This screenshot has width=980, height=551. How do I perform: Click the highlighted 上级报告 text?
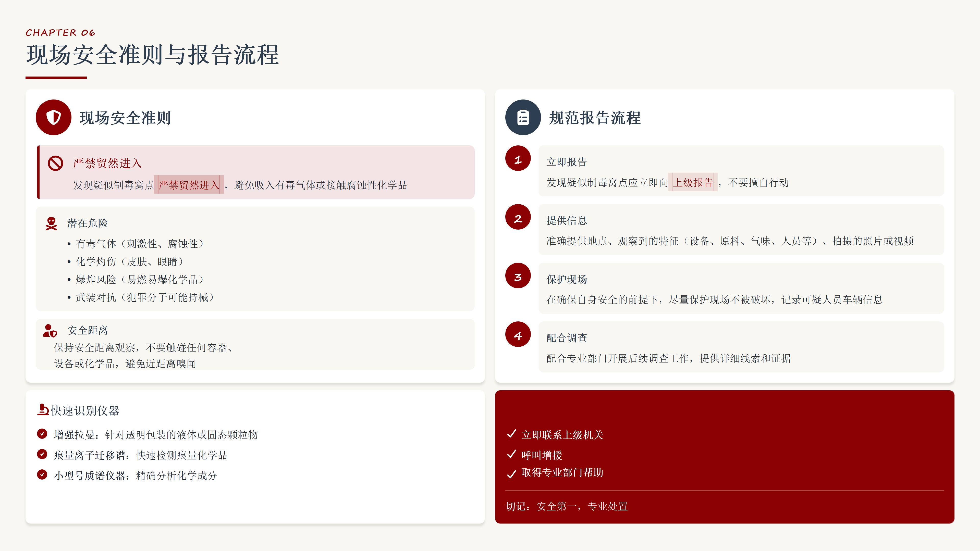click(x=693, y=183)
